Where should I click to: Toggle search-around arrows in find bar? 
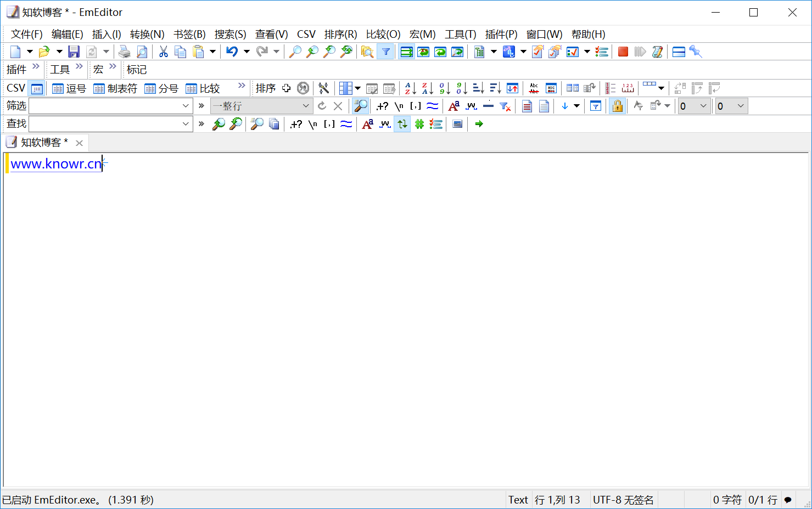[x=402, y=124]
